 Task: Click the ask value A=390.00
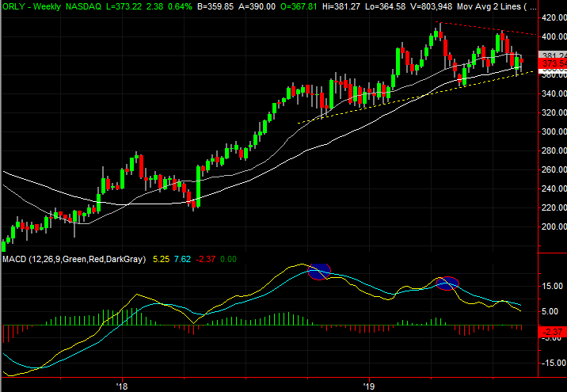click(257, 6)
